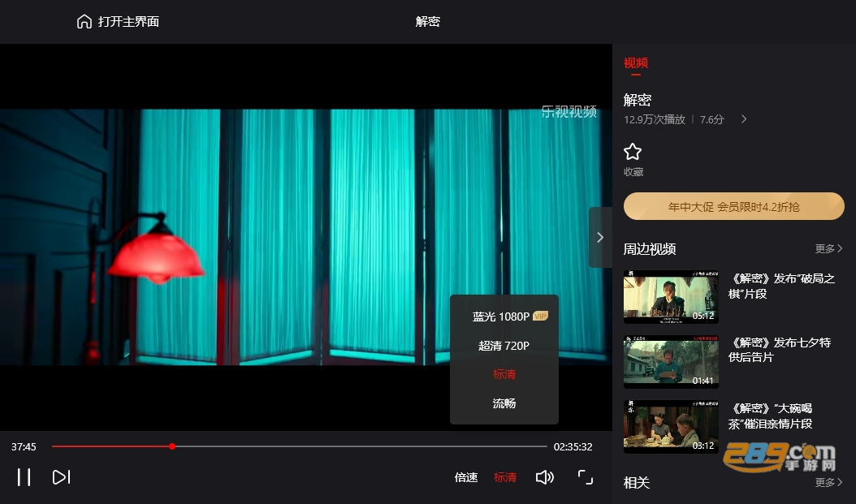Viewport: 856px width, 504px height.
Task: Click the current time 37:45
Action: click(x=24, y=446)
